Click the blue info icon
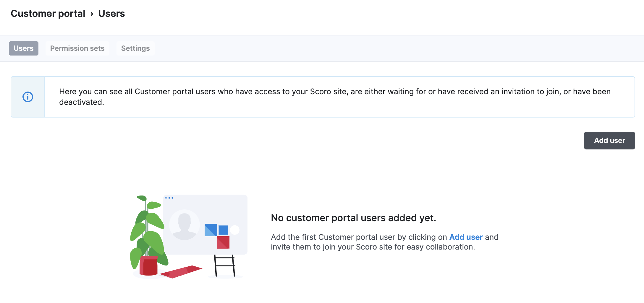 pos(28,97)
